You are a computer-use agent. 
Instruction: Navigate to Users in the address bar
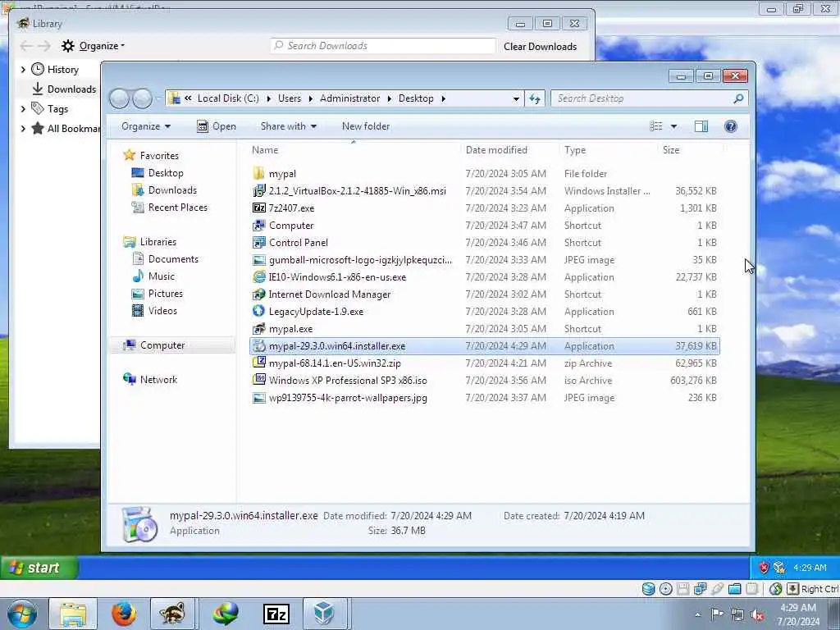click(290, 98)
